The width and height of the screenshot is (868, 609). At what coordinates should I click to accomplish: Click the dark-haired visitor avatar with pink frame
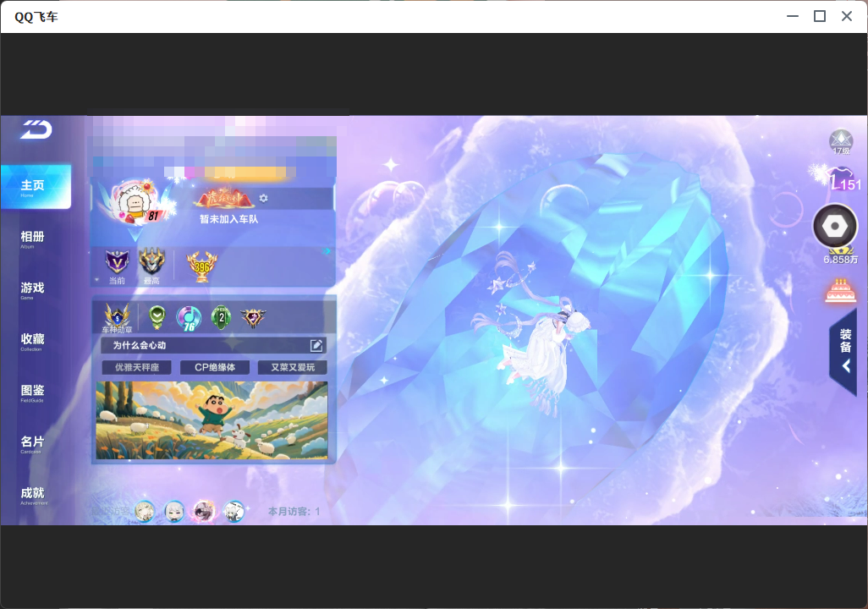coord(204,512)
